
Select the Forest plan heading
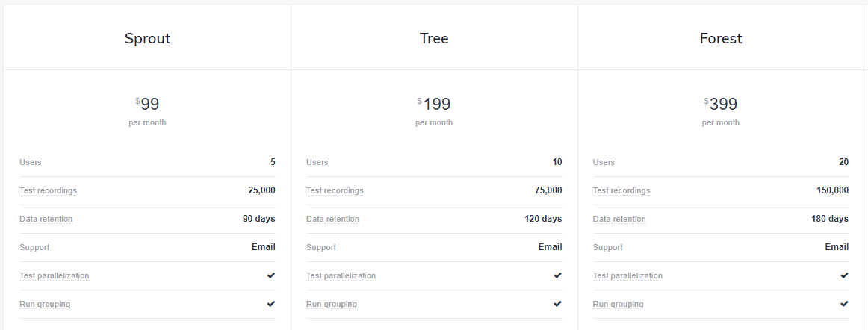721,38
